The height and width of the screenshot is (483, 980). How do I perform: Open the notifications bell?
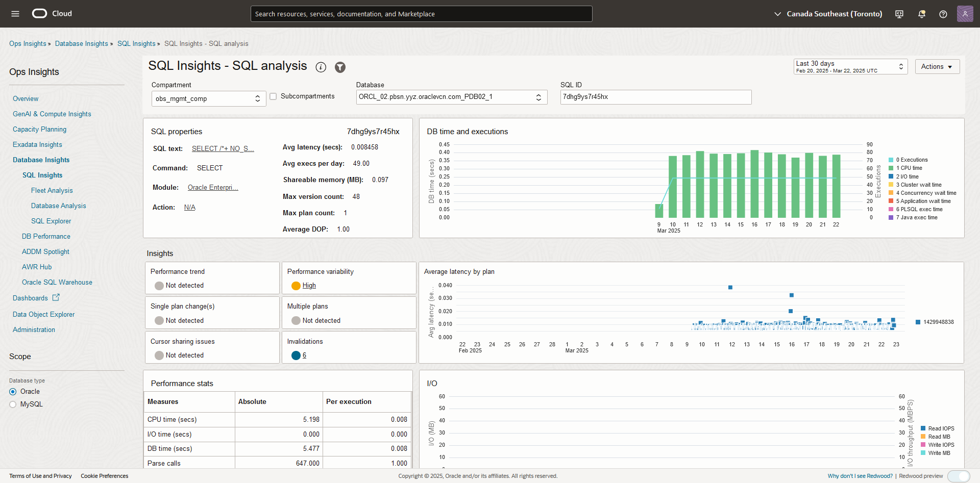[x=921, y=14]
